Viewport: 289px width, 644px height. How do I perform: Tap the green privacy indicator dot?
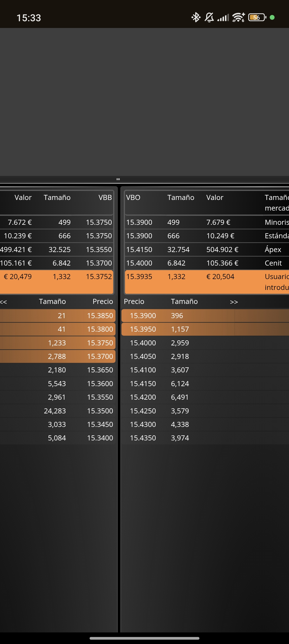pos(272,18)
